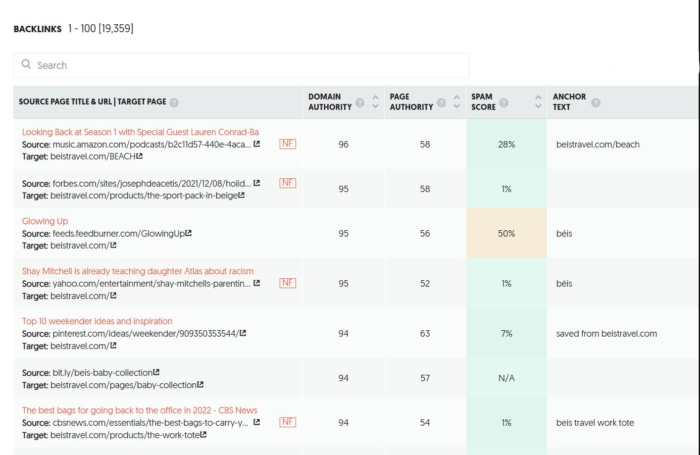Open help icon next to Spam Score
Screen dimensions: 700x455
coord(504,103)
